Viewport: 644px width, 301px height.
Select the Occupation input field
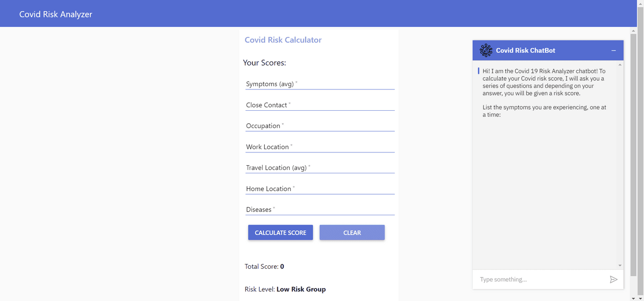[x=320, y=126]
